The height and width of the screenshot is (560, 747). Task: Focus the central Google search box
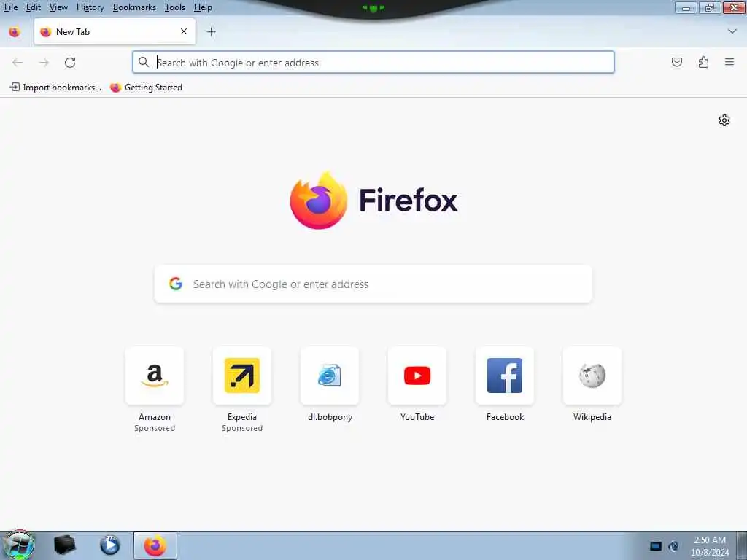[373, 284]
